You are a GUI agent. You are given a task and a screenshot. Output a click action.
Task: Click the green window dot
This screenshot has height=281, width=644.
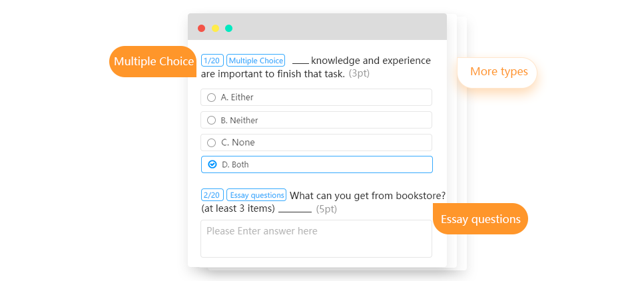point(229,28)
